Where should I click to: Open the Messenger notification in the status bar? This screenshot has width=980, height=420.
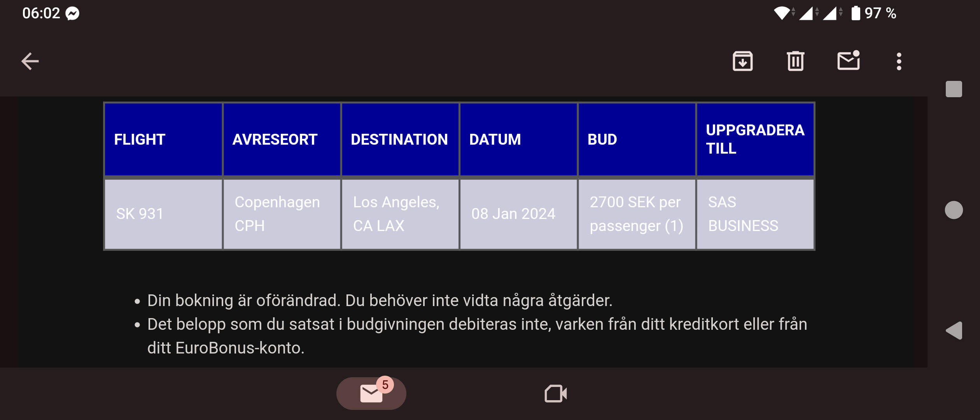[72, 13]
